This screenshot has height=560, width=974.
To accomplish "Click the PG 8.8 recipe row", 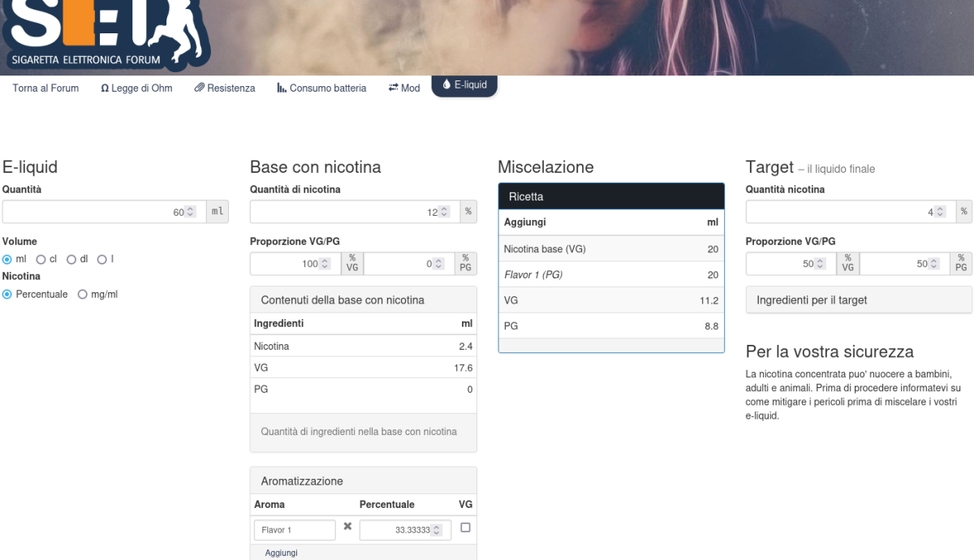I will click(611, 326).
